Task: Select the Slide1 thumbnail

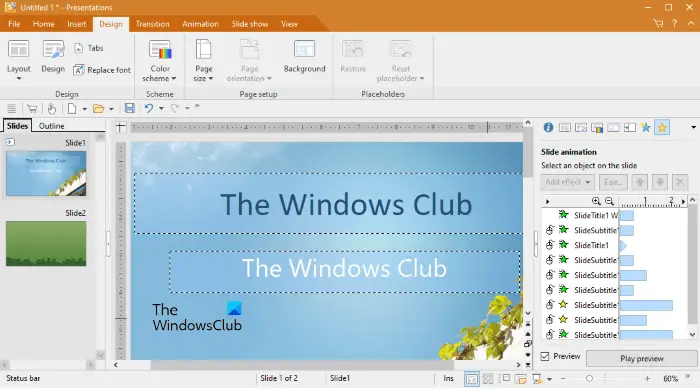Action: tap(46, 173)
